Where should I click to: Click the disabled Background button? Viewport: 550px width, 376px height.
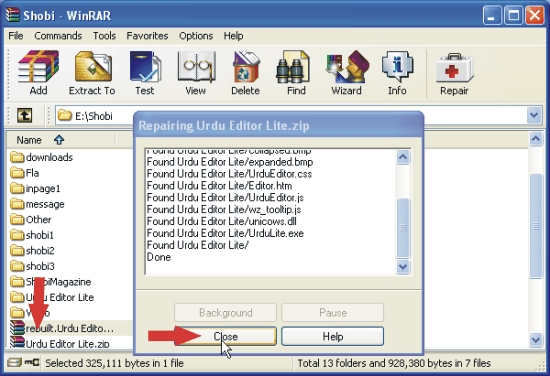pos(226,313)
